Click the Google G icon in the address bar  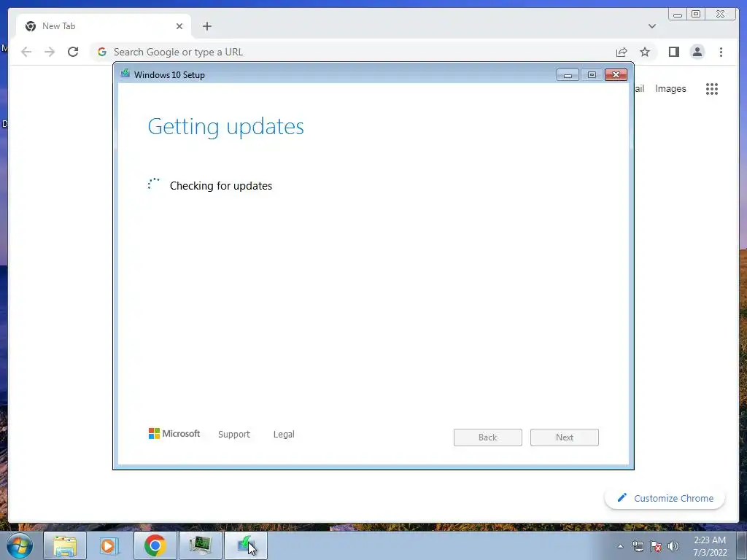coord(102,52)
